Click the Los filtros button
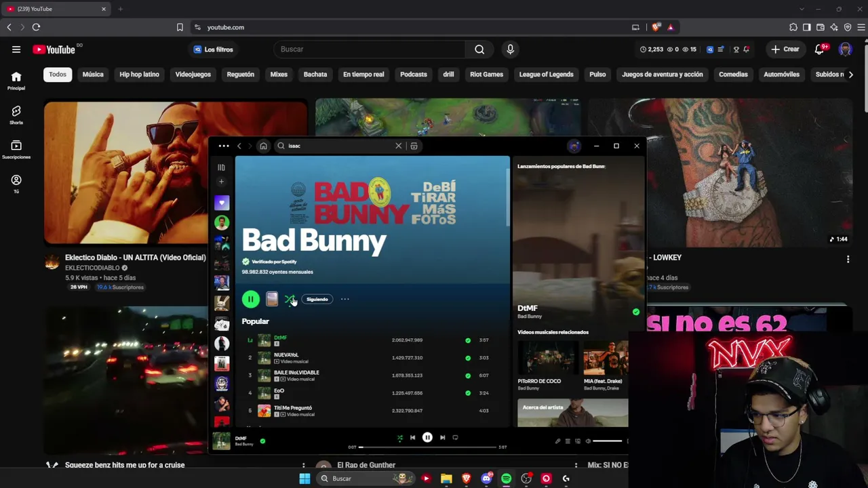This screenshot has width=868, height=488. click(213, 49)
